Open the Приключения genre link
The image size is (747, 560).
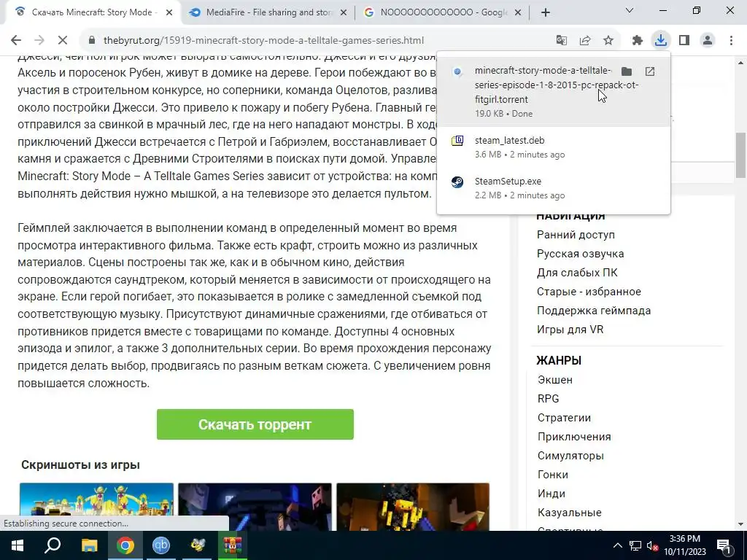pyautogui.click(x=574, y=437)
